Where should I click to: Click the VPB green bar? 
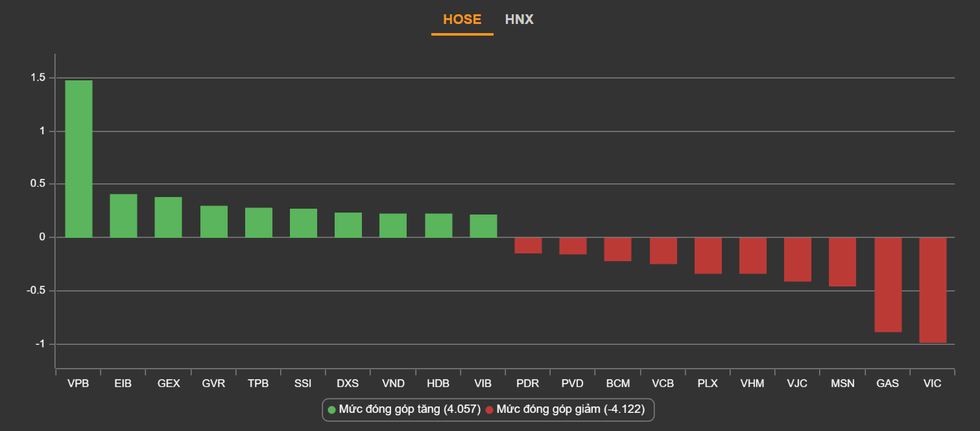pos(78,159)
